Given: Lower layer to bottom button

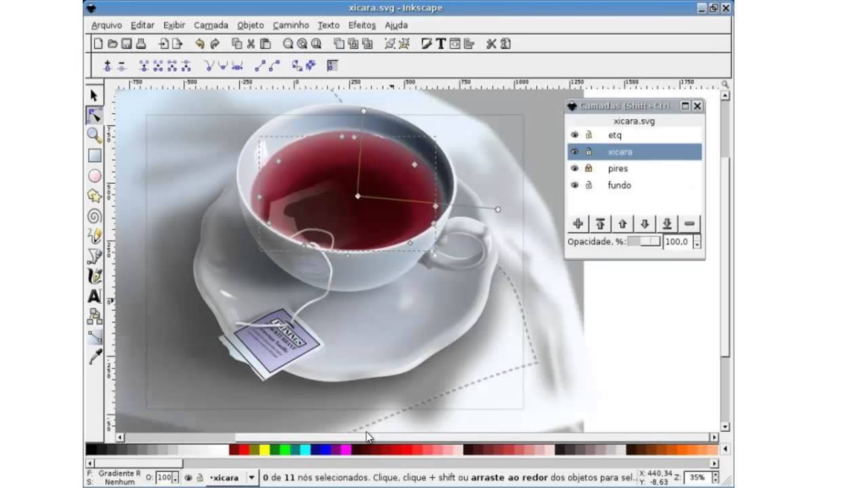Looking at the screenshot, I should point(667,224).
